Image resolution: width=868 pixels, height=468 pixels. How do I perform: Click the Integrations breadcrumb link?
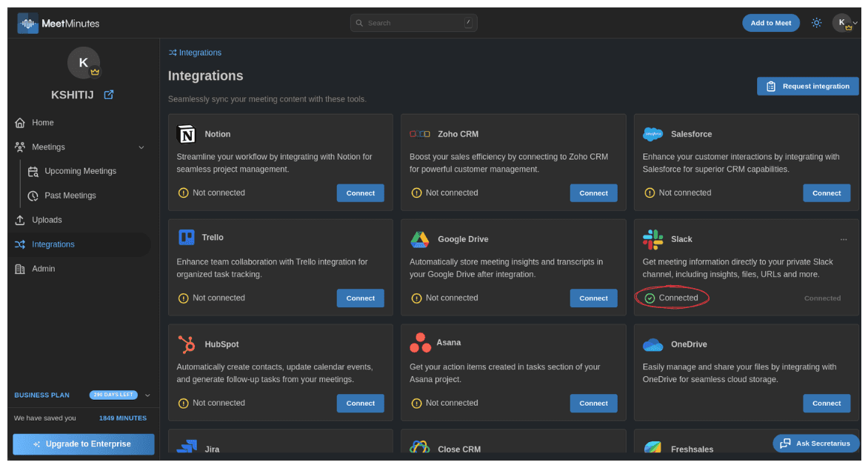[x=200, y=53]
